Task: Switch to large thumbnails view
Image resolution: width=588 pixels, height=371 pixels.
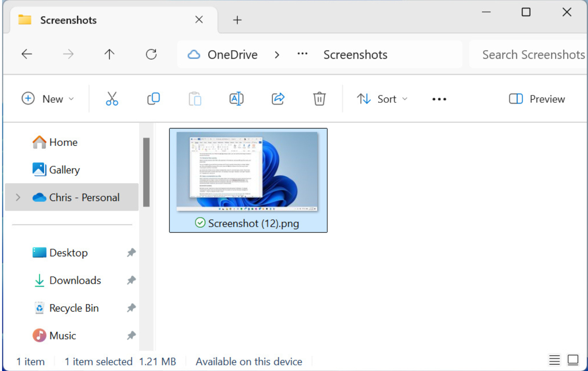Action: 573,360
